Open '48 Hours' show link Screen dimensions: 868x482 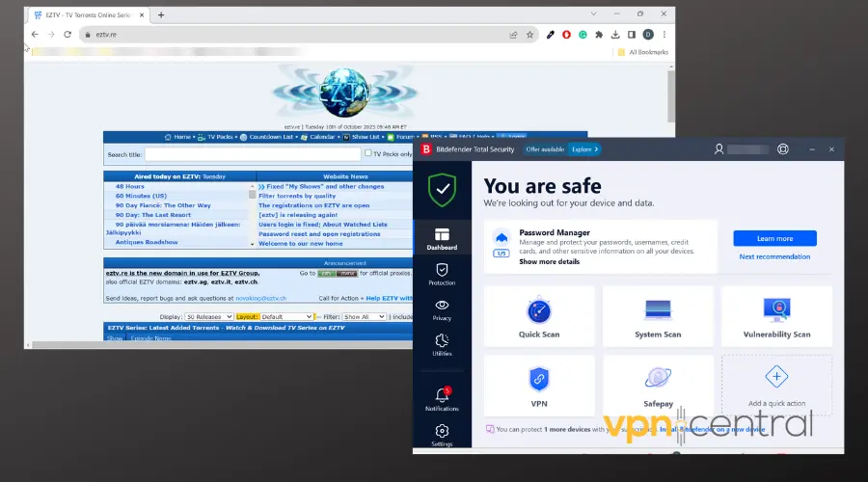tap(129, 186)
